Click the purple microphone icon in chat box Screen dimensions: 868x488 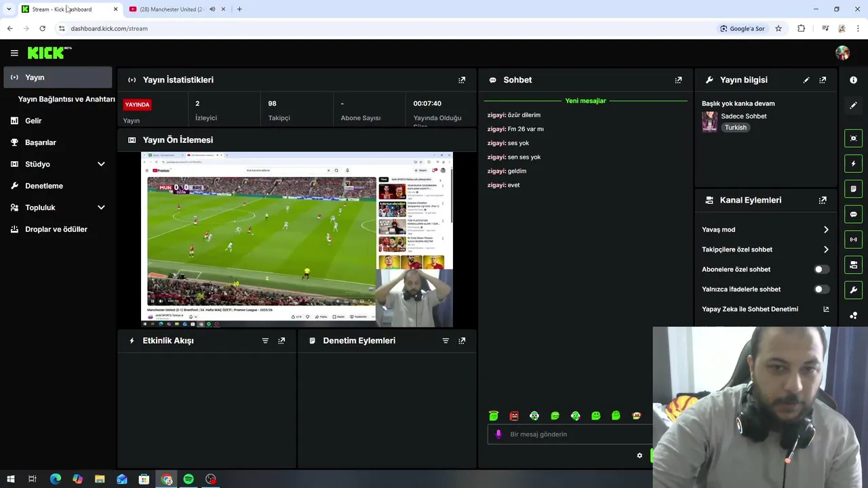click(x=498, y=434)
